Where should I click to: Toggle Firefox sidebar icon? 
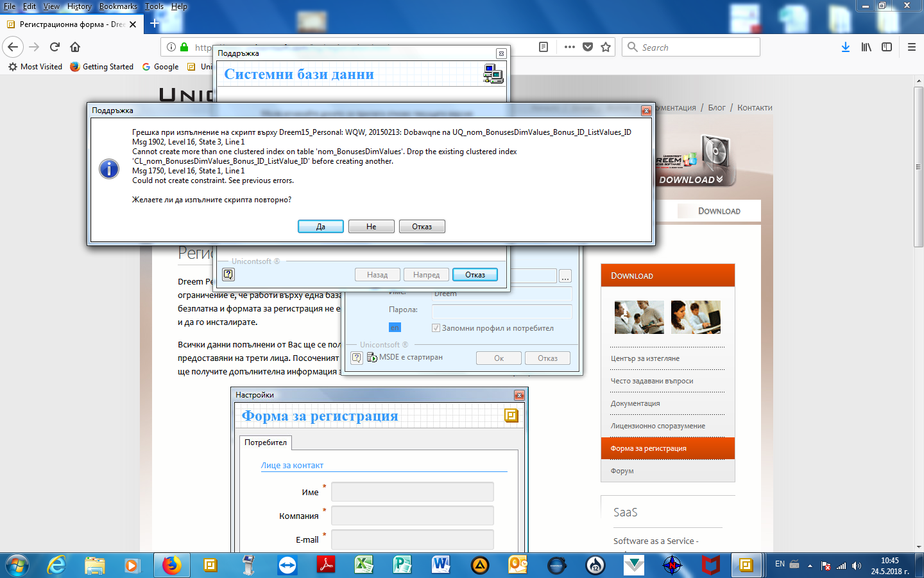coord(887,47)
